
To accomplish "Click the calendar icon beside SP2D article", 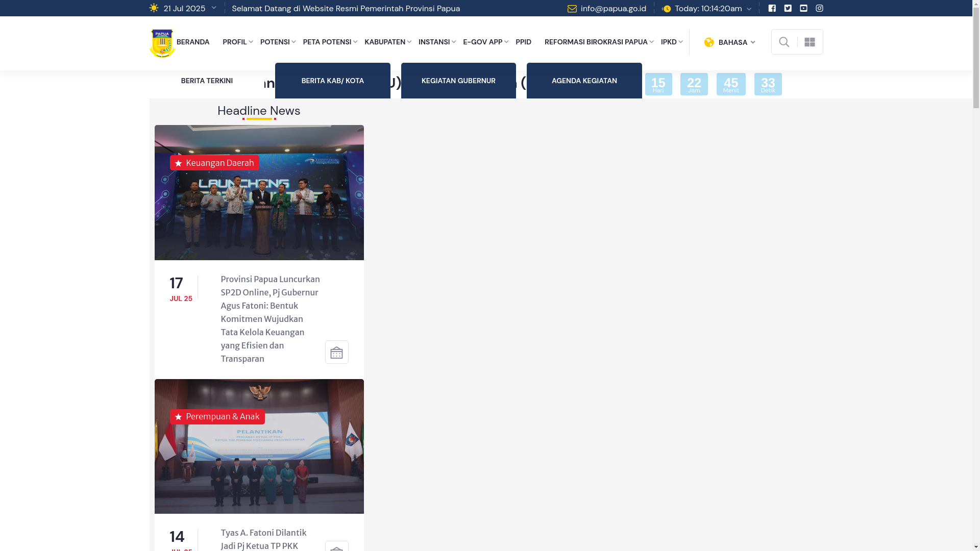I will coord(337,352).
